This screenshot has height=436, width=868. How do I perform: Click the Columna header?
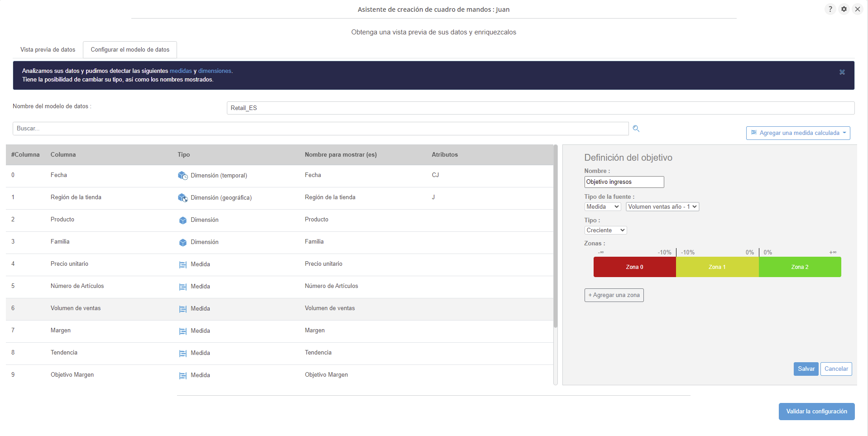pyautogui.click(x=63, y=155)
